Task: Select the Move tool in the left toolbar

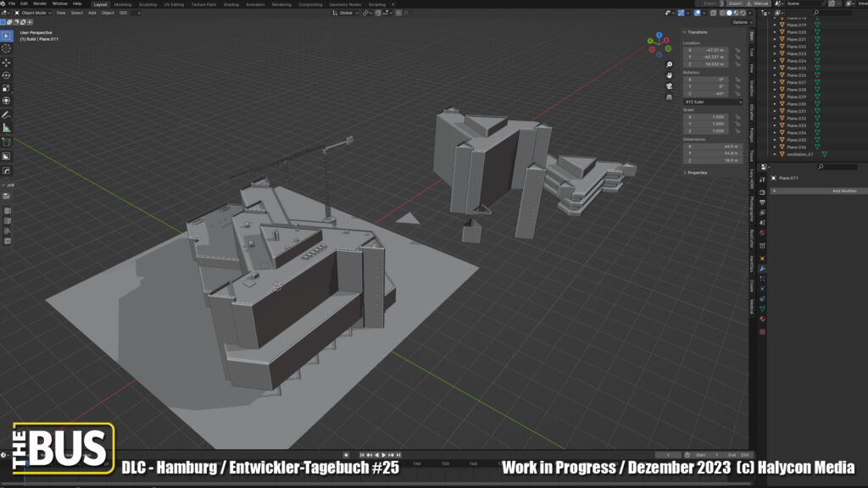Action: pos(6,62)
